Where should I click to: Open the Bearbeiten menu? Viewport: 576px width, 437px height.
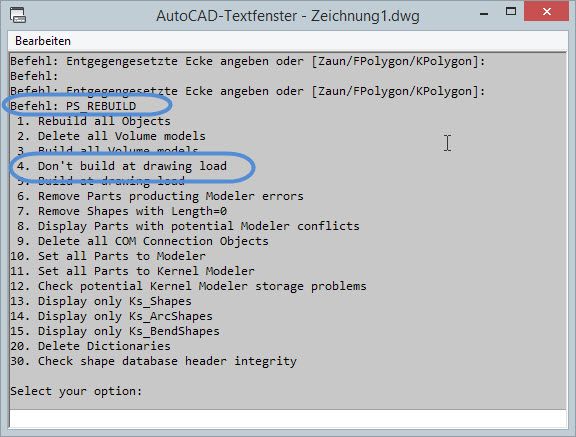[43, 41]
